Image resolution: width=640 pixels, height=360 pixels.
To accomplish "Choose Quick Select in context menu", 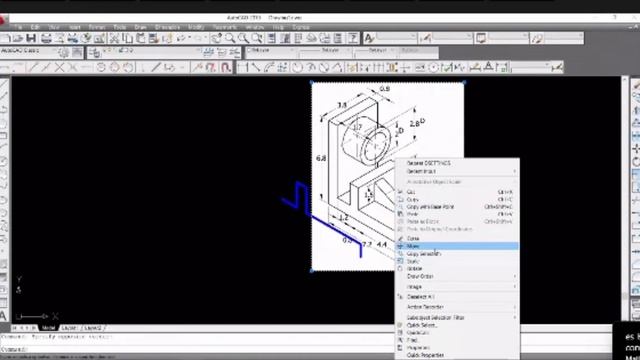I will coord(457,325).
